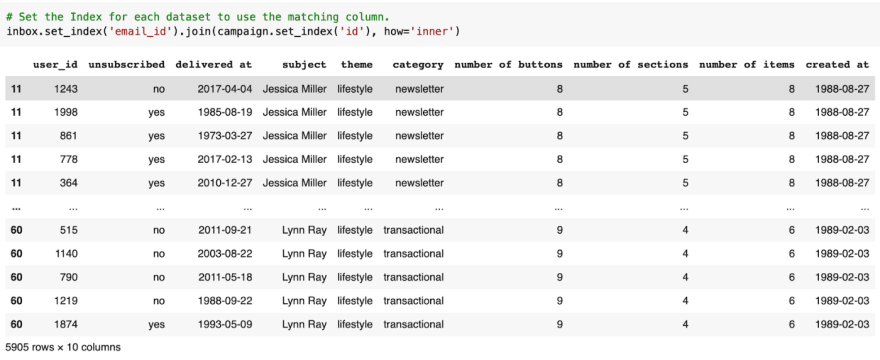
Task: Click delivered date 2011-05-18
Action: pyautogui.click(x=225, y=277)
